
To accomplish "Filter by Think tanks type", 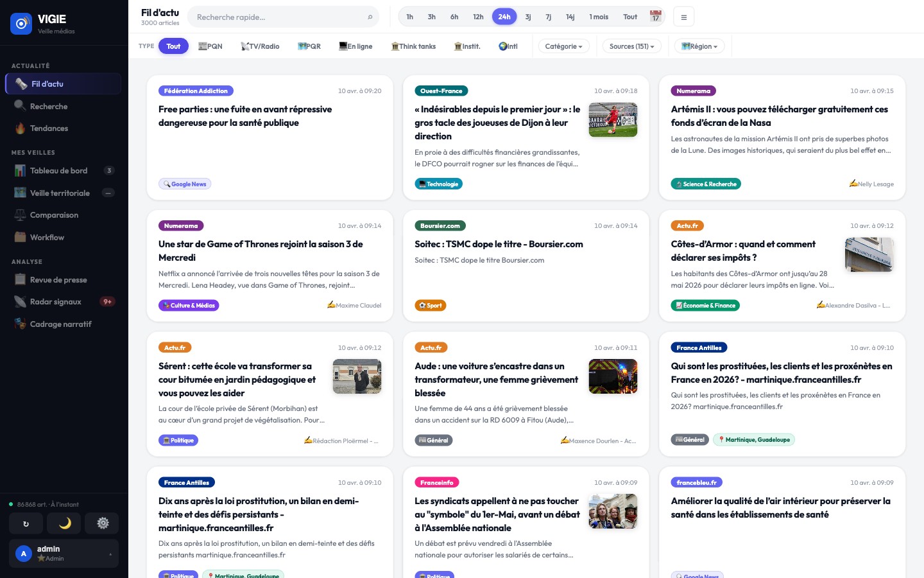I will (413, 46).
